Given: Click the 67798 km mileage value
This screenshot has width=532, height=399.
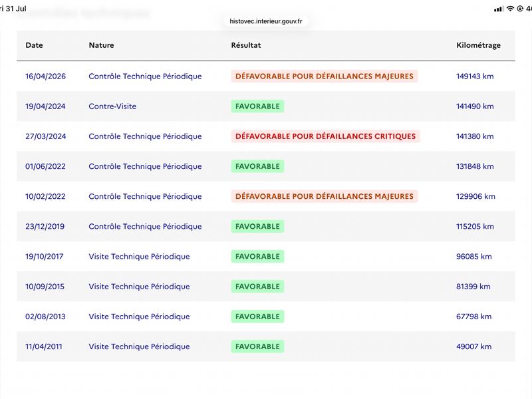Looking at the screenshot, I should 473,317.
